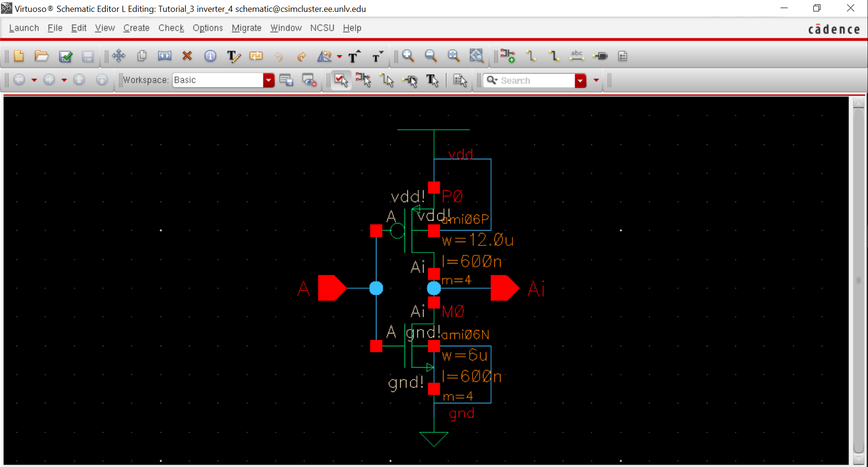
Task: Toggle the instance selection filter
Action: point(364,80)
